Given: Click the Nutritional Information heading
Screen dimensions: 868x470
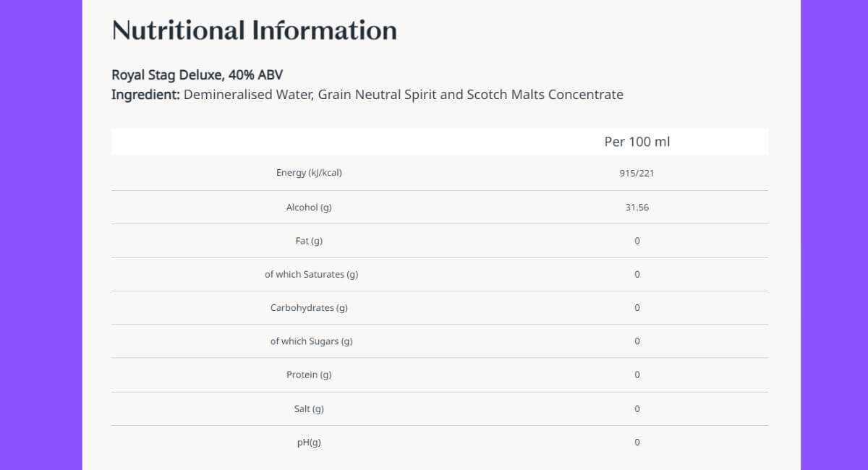Looking at the screenshot, I should pyautogui.click(x=254, y=30).
